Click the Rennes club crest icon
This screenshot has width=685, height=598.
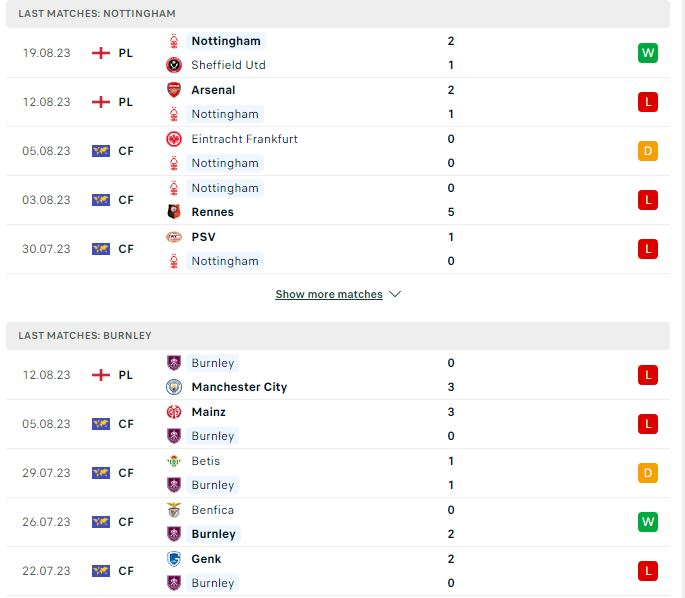(174, 212)
